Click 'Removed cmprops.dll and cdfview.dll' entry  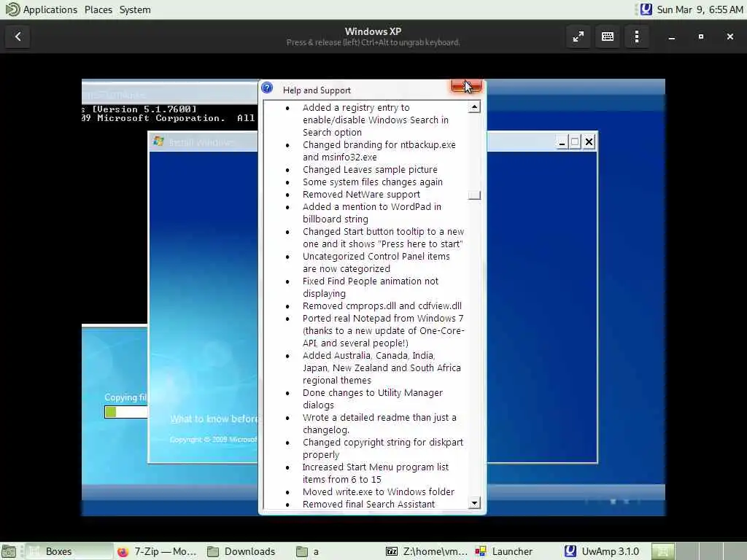click(x=382, y=306)
